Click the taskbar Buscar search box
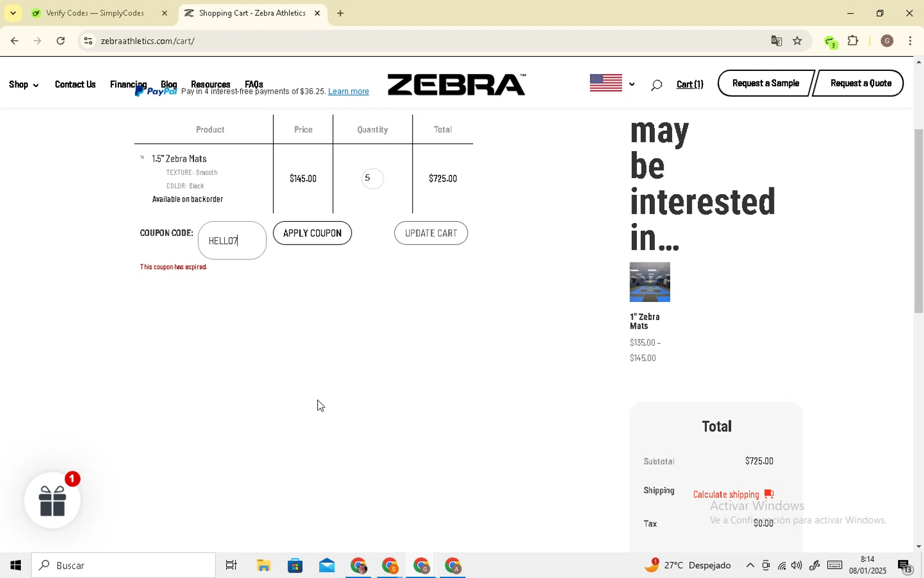 (x=123, y=566)
